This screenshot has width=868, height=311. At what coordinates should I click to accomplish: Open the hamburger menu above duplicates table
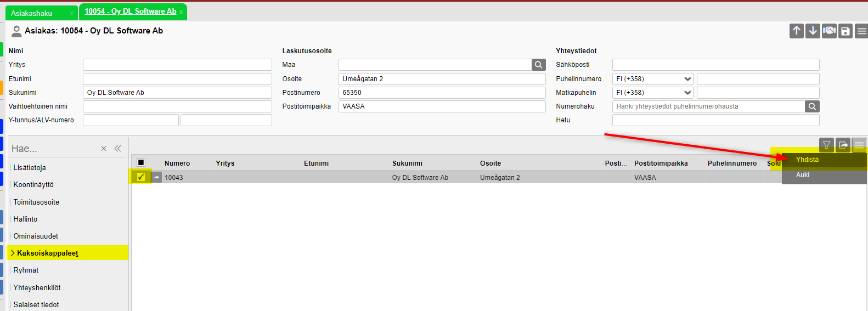(x=859, y=145)
